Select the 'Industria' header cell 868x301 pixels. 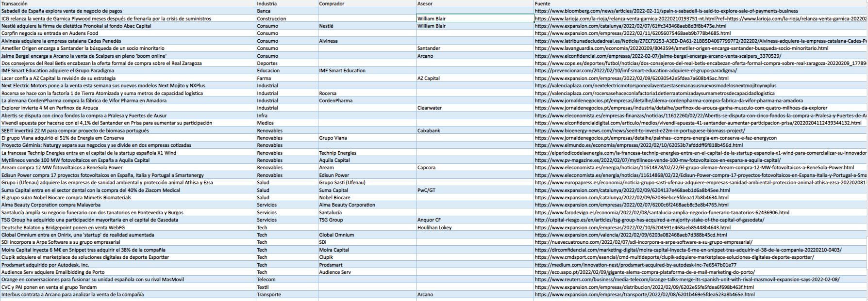[x=287, y=3]
